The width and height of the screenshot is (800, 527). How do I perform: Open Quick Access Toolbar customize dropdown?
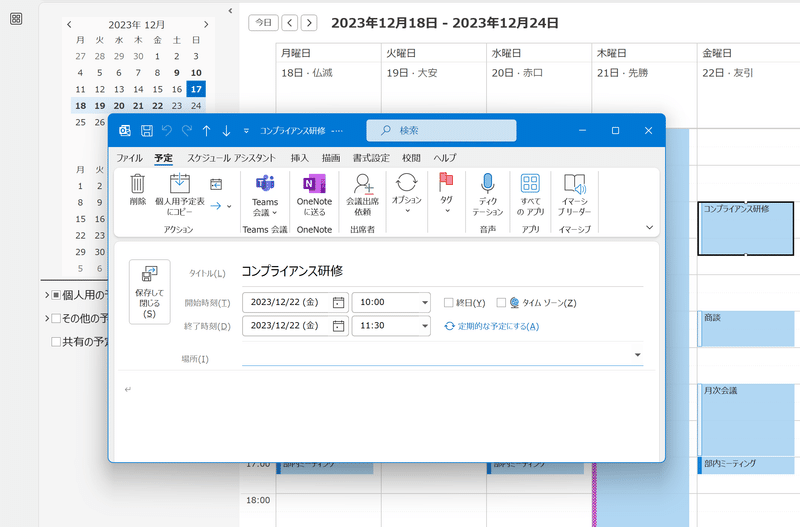[x=246, y=131]
